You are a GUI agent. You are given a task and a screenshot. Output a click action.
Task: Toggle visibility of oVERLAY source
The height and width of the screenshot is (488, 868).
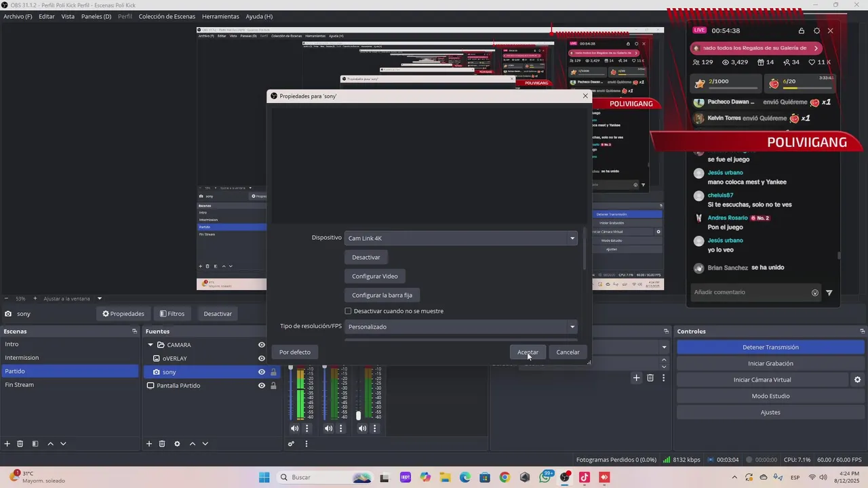[262, 359]
